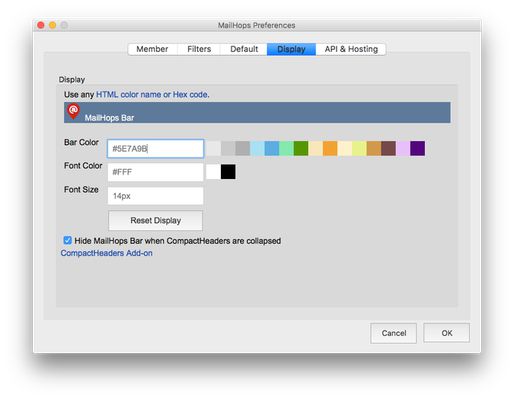
Task: Click into the Font Size field
Action: pyautogui.click(x=155, y=196)
